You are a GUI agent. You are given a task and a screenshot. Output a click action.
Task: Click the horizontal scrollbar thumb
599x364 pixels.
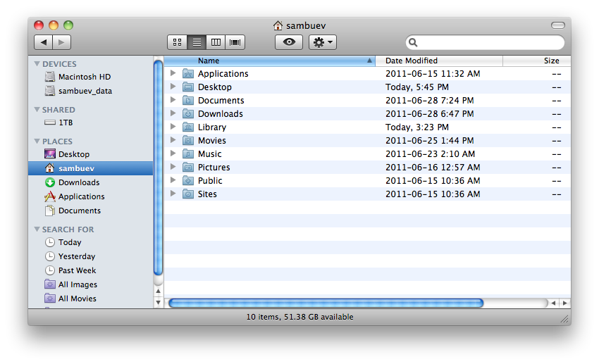[x=326, y=303]
